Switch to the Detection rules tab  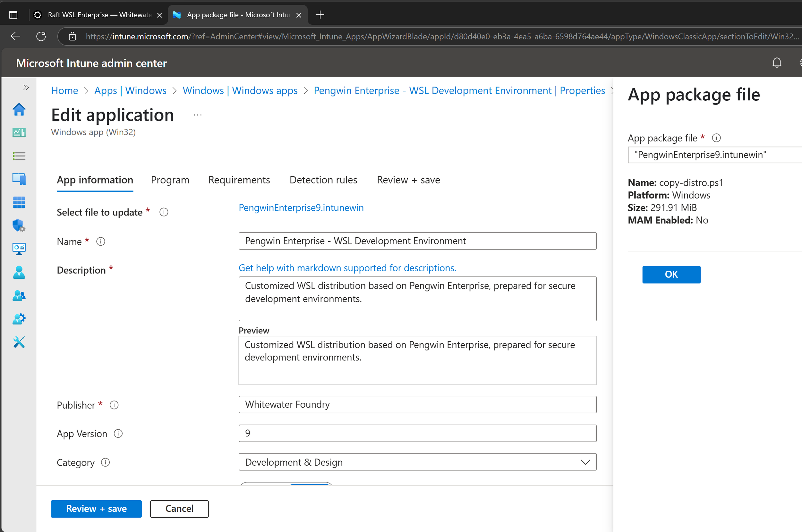[x=323, y=180]
